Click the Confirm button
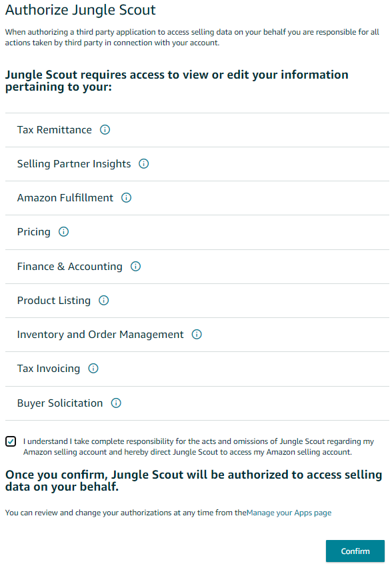Viewport: 392px width, 566px height. [x=355, y=551]
